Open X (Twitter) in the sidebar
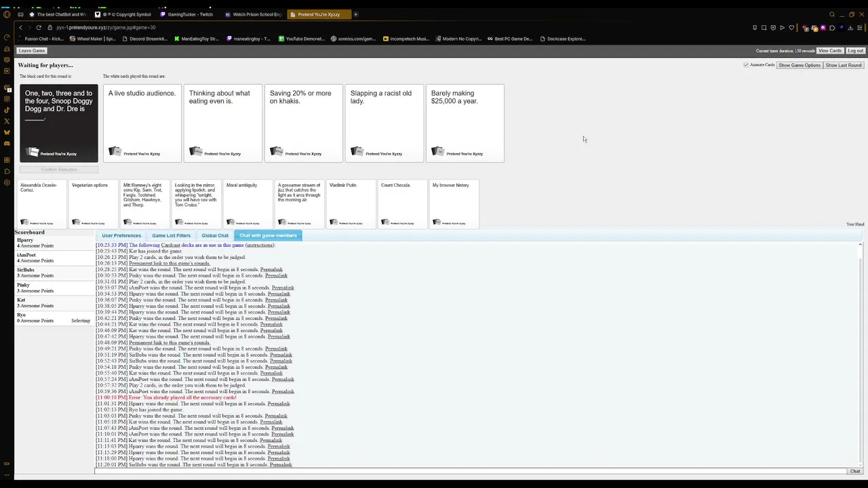 [7, 121]
